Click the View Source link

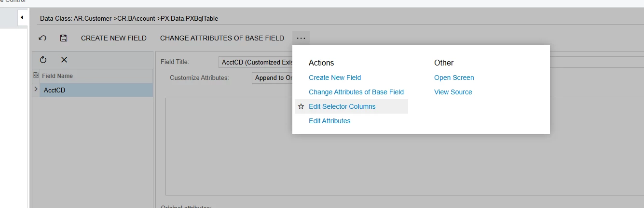point(453,92)
